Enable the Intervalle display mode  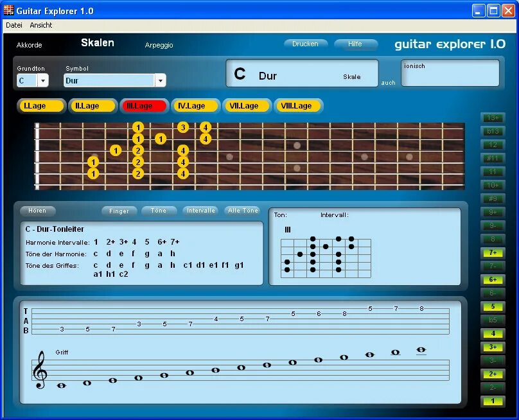pyautogui.click(x=200, y=210)
